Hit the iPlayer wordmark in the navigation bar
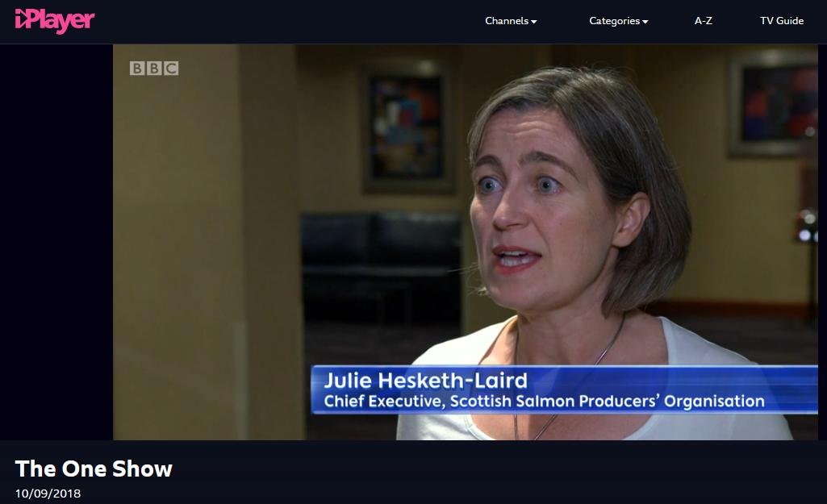Screen dimensions: 827x504 [x=53, y=20]
